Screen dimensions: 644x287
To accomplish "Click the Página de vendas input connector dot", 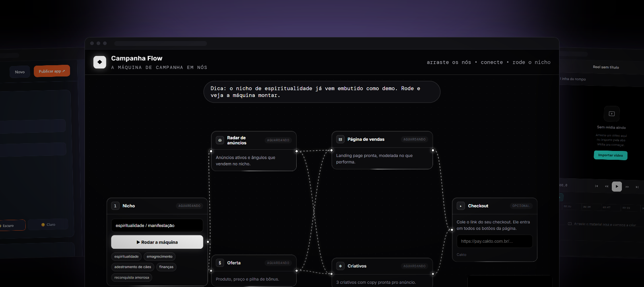I will pyautogui.click(x=332, y=151).
